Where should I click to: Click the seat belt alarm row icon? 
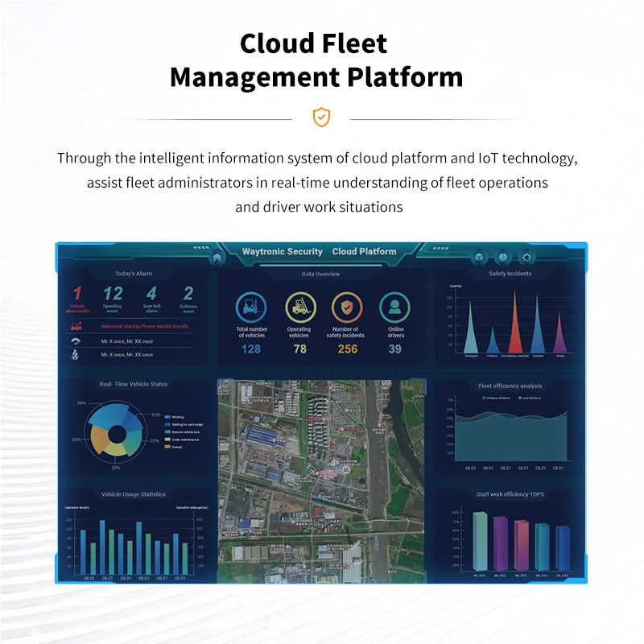75,354
